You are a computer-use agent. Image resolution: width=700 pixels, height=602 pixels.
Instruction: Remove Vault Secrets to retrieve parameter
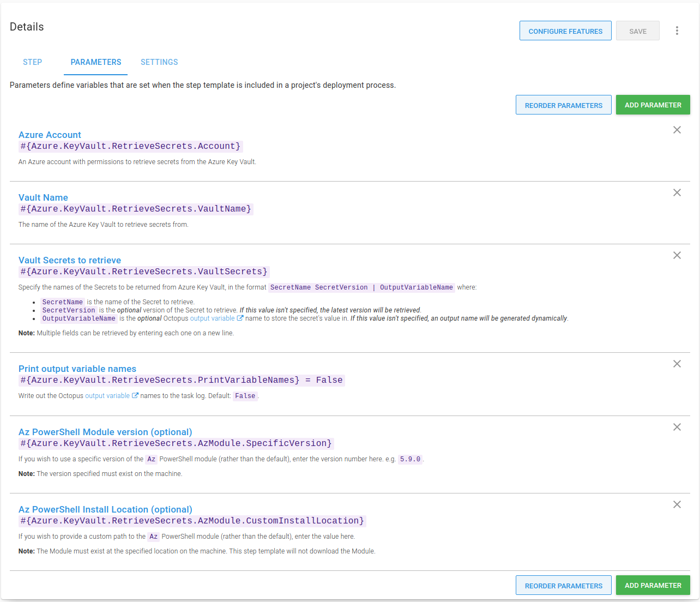(677, 255)
